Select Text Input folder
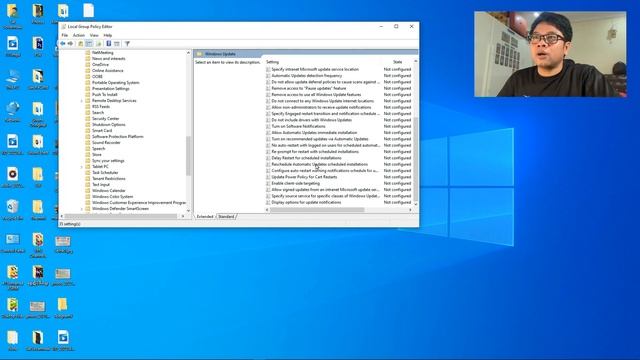640x360 pixels. 101,184
